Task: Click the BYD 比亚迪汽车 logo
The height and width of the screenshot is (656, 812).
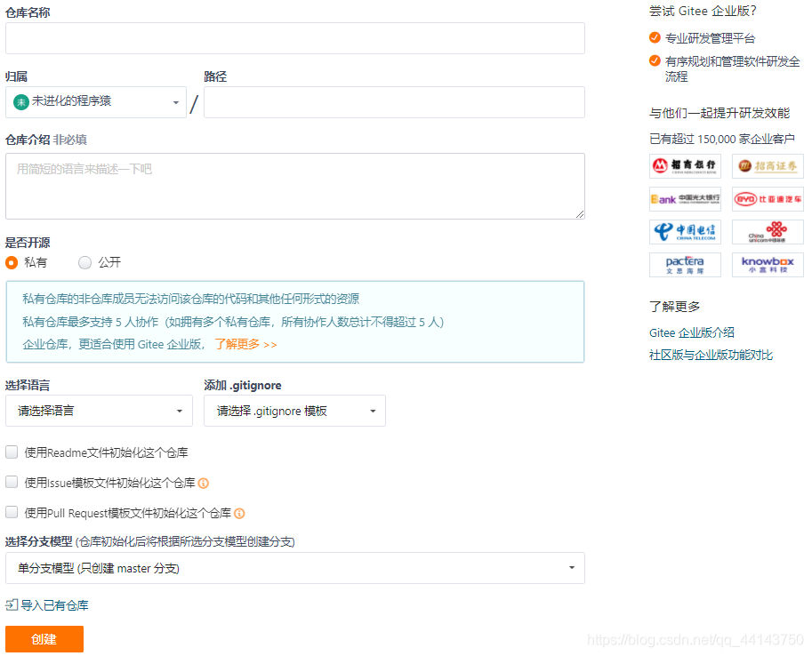Action: pyautogui.click(x=768, y=199)
